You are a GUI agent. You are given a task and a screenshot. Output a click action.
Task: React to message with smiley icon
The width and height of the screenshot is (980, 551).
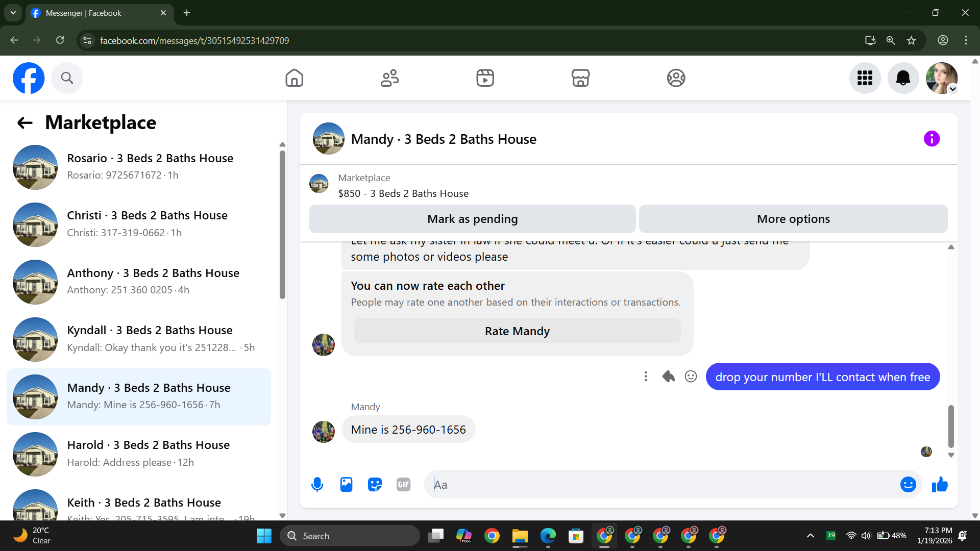pos(691,377)
